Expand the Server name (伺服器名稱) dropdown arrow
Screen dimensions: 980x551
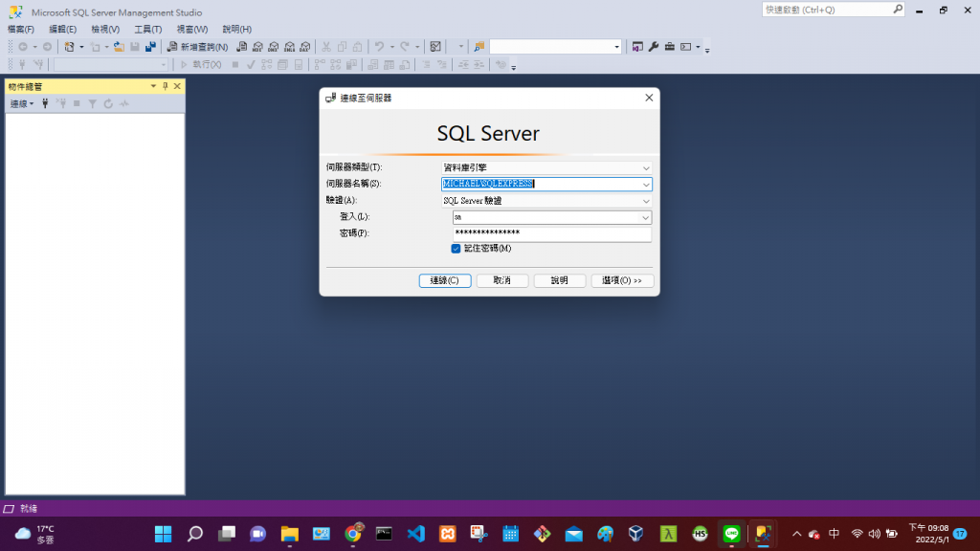click(646, 185)
